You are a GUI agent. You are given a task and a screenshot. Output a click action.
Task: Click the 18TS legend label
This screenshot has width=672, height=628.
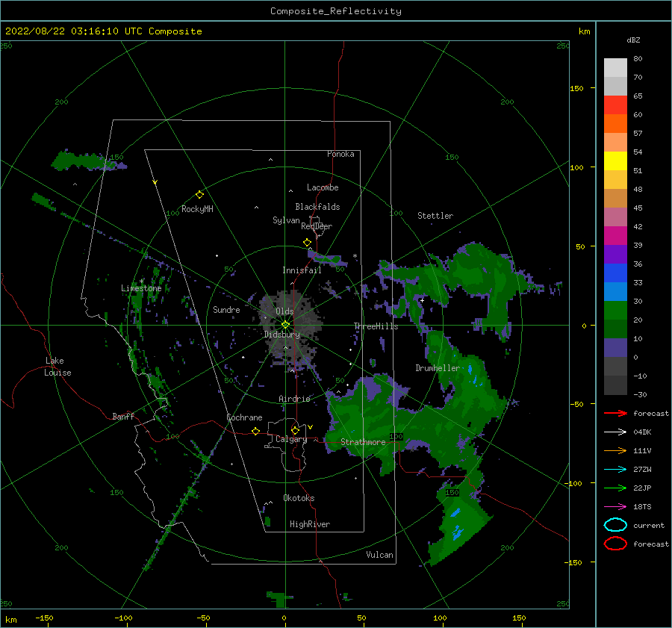point(642,507)
